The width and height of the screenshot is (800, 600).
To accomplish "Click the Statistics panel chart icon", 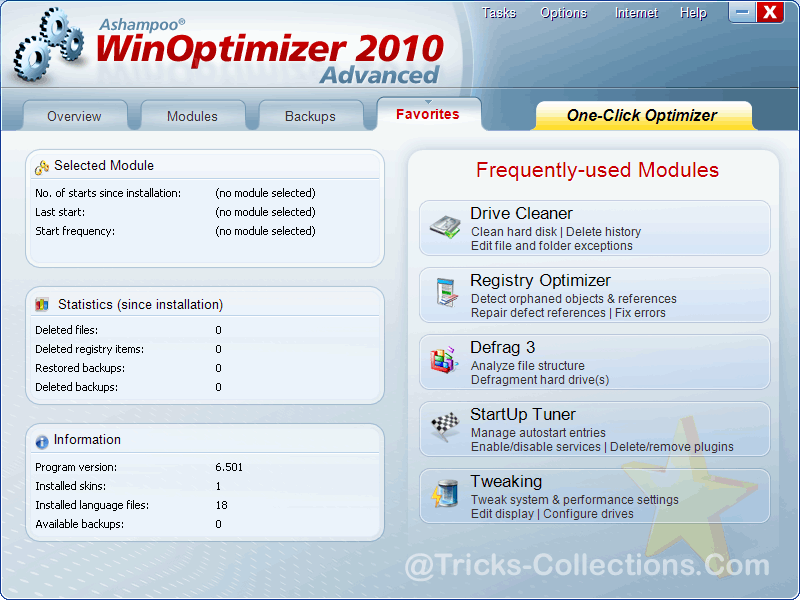I will [42, 305].
